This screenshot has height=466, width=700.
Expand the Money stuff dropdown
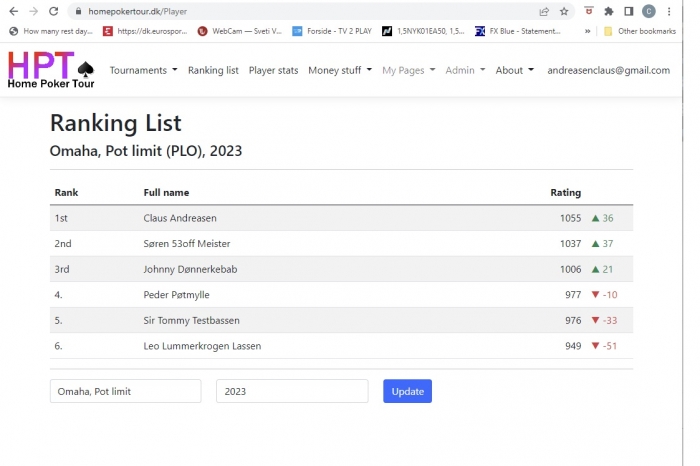pyautogui.click(x=340, y=70)
